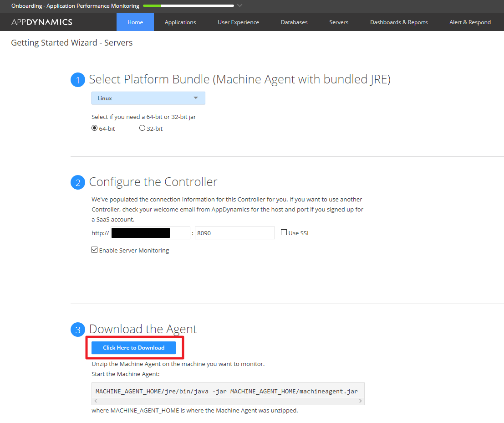Go to User Experience tab

coord(238,22)
